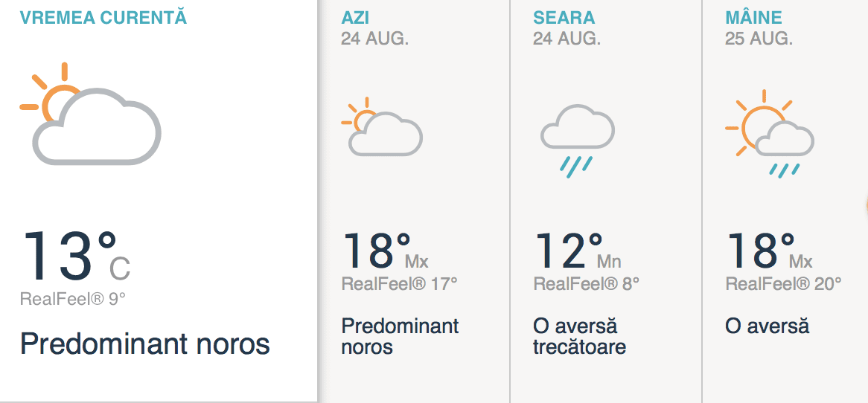
Task: Click the current RealFeel 9° reading
Action: tap(73, 299)
